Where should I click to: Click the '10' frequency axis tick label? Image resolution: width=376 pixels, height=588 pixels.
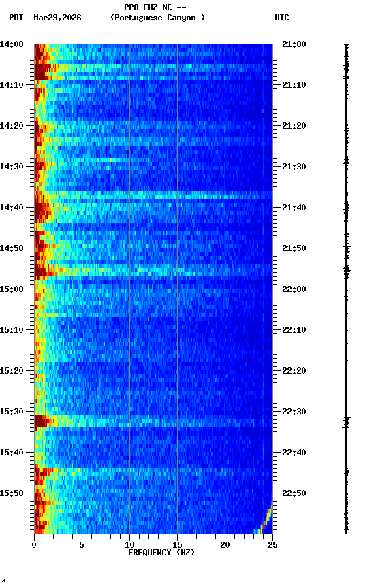click(x=129, y=545)
